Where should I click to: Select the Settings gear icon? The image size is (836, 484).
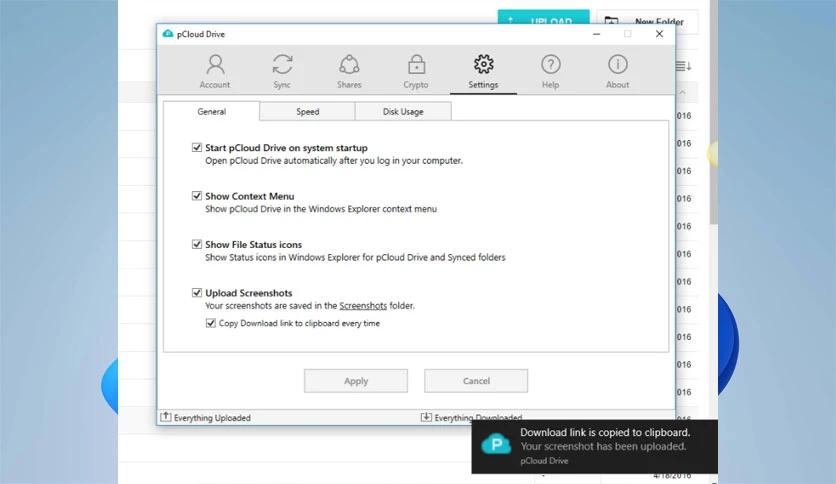[x=484, y=64]
